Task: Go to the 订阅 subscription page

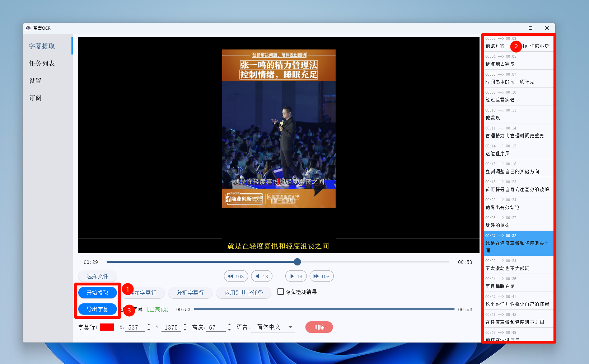Action: tap(35, 98)
